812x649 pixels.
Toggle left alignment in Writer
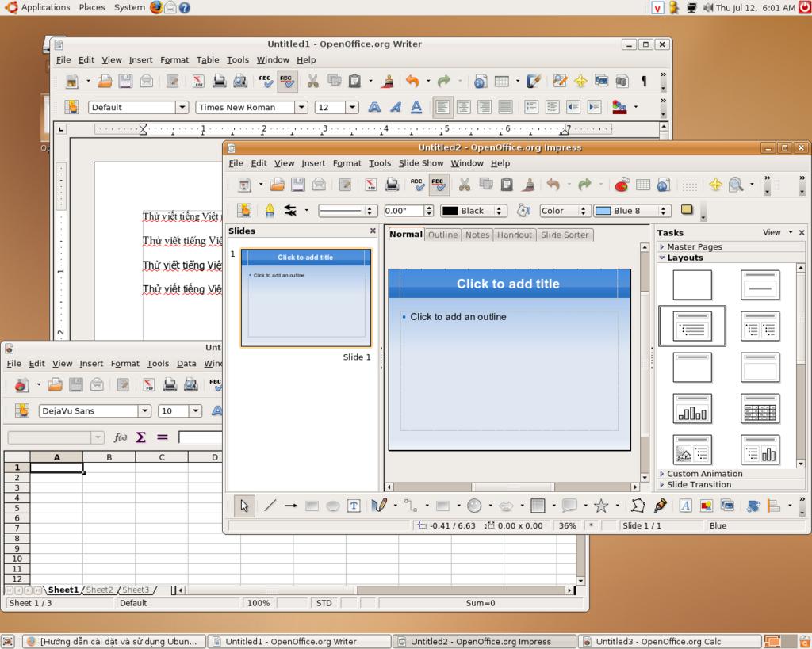(442, 107)
